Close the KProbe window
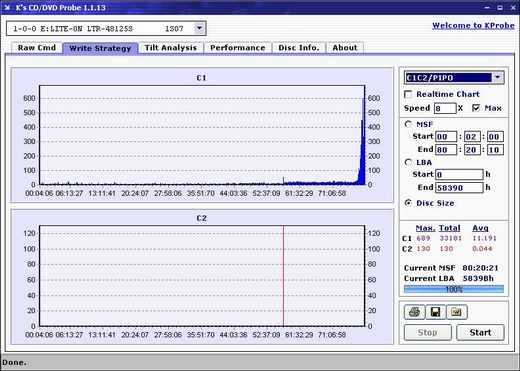This screenshot has height=371, width=520. [513, 8]
